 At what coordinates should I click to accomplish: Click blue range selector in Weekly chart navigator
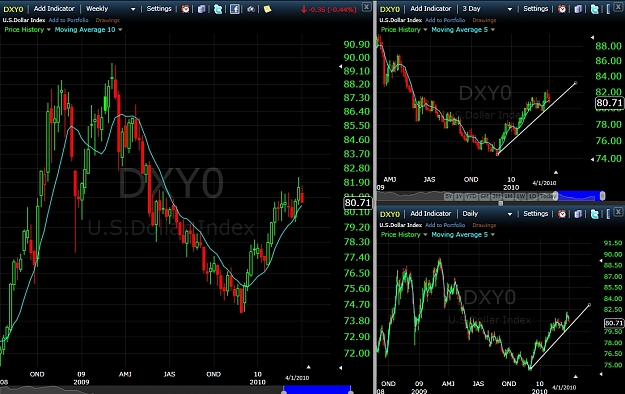(317, 390)
